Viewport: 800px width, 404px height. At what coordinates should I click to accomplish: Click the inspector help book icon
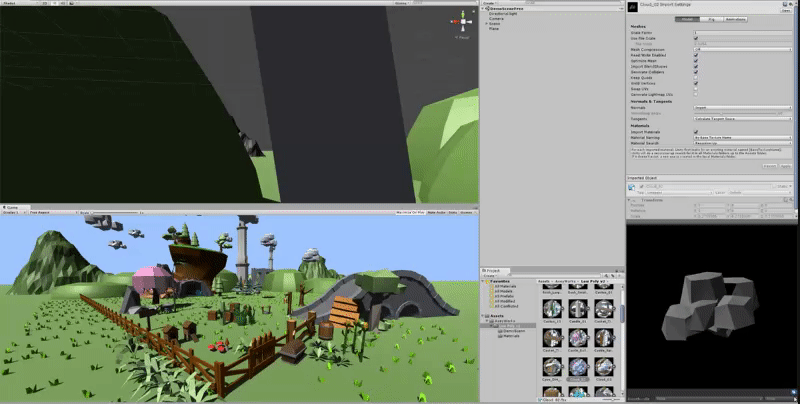[785, 4]
